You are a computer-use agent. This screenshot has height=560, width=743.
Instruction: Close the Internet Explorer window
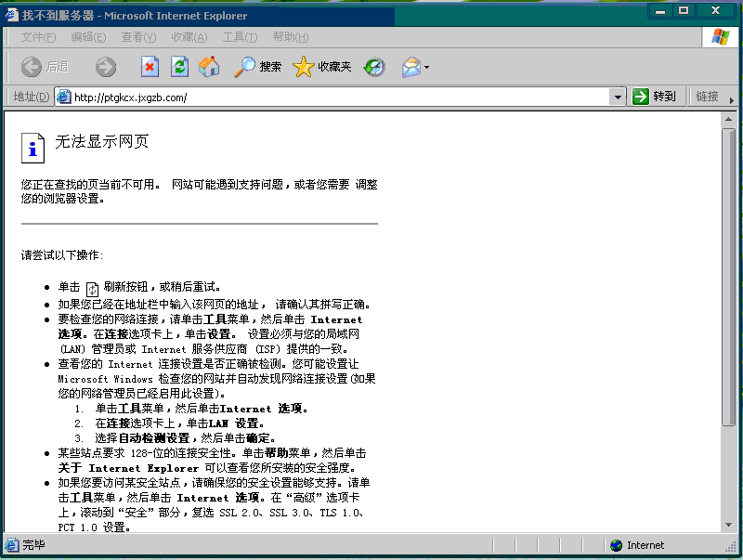[715, 11]
